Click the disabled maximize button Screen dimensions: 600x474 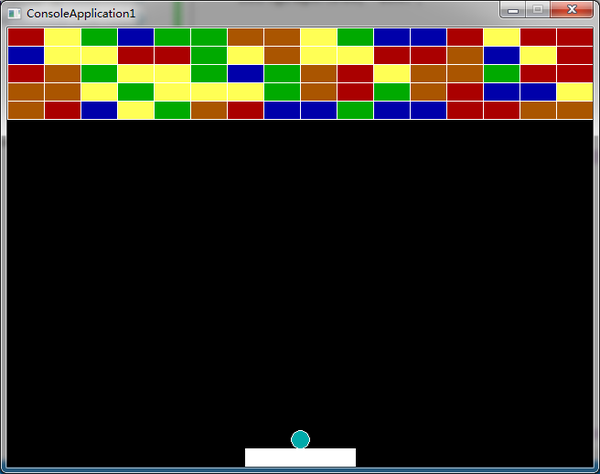pyautogui.click(x=538, y=10)
